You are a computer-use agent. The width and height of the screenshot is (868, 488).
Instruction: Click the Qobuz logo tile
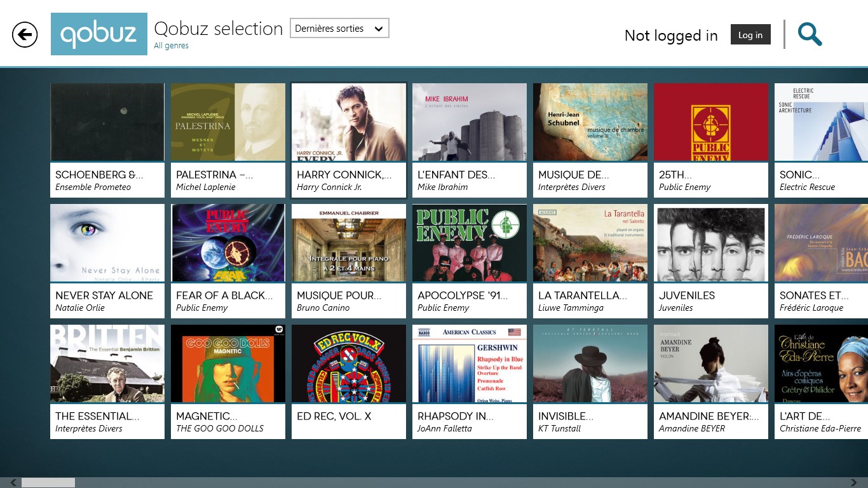tap(99, 34)
